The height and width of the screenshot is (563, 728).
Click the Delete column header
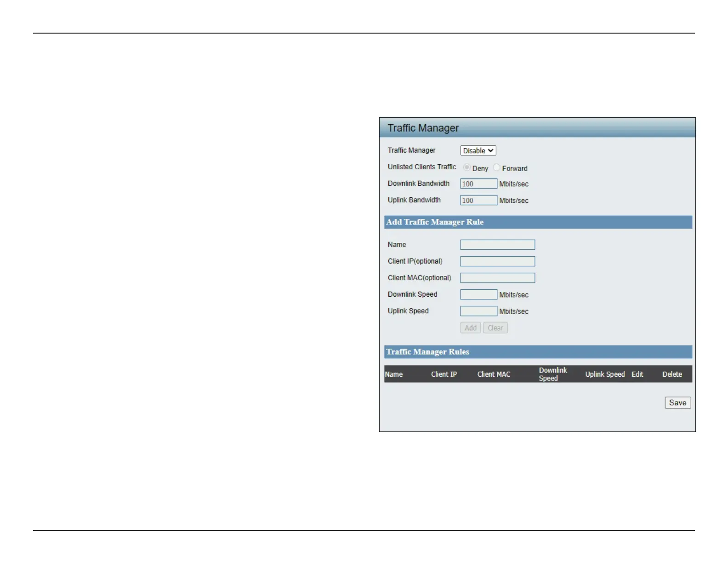pos(672,374)
